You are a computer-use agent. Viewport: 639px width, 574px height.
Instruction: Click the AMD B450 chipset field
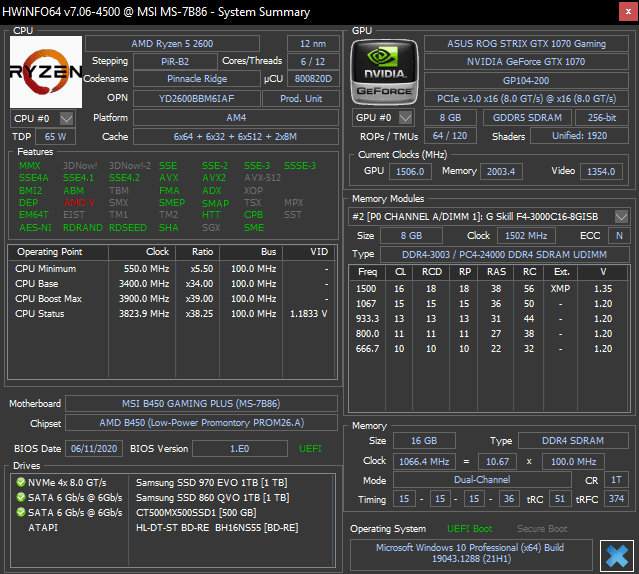click(x=201, y=423)
